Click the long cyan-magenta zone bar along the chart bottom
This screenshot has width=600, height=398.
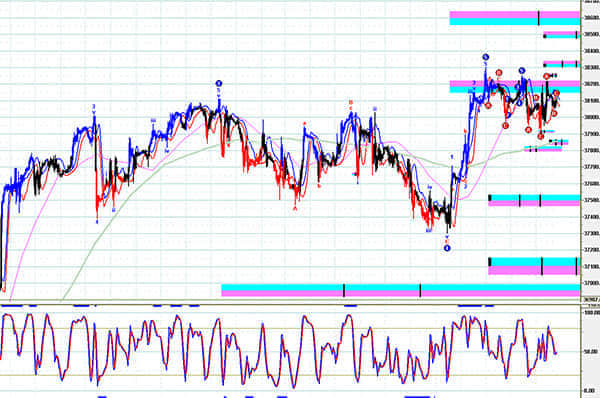point(401,290)
